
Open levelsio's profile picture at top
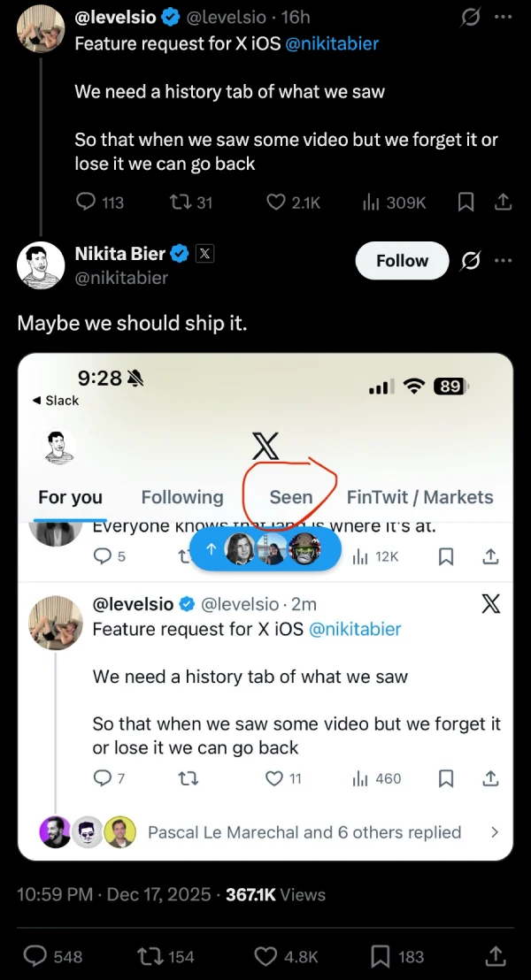click(x=41, y=27)
